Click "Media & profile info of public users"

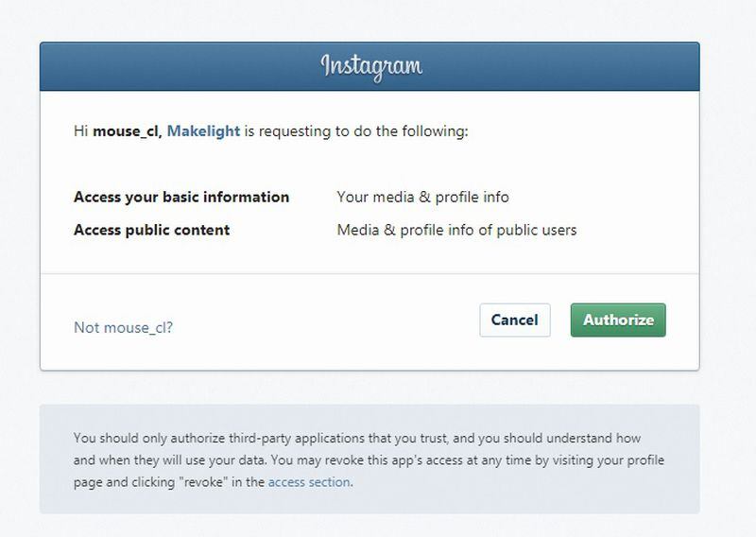pyautogui.click(x=456, y=230)
